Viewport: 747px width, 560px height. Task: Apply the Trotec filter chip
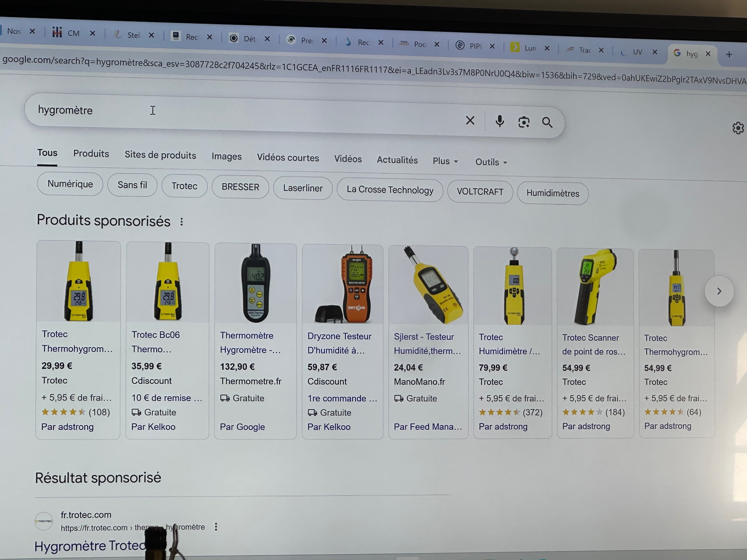pyautogui.click(x=184, y=186)
